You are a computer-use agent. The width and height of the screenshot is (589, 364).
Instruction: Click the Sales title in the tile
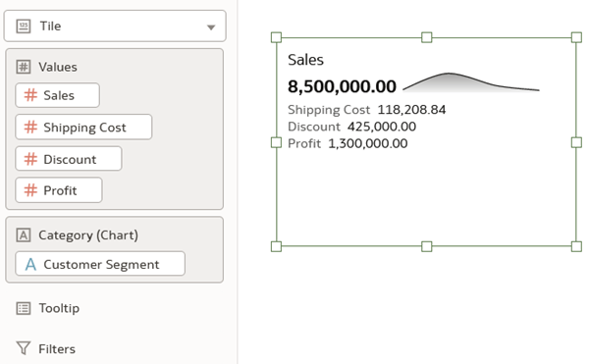pos(305,60)
